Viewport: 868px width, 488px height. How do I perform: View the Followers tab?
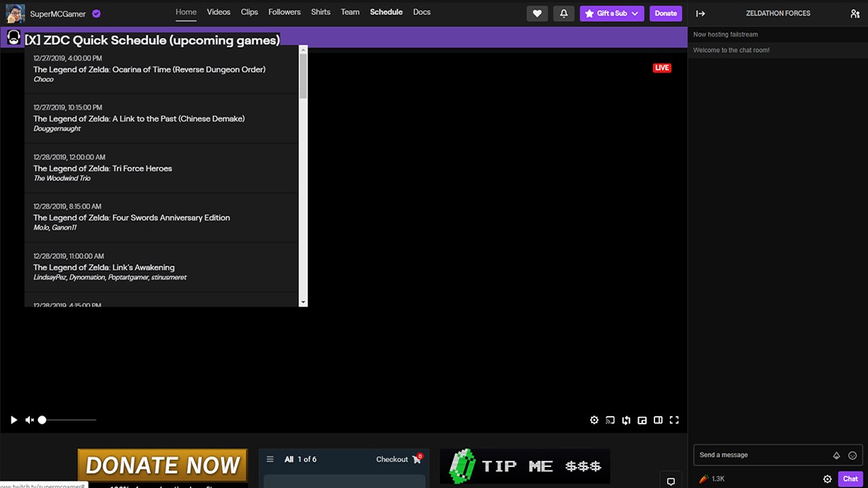point(284,12)
